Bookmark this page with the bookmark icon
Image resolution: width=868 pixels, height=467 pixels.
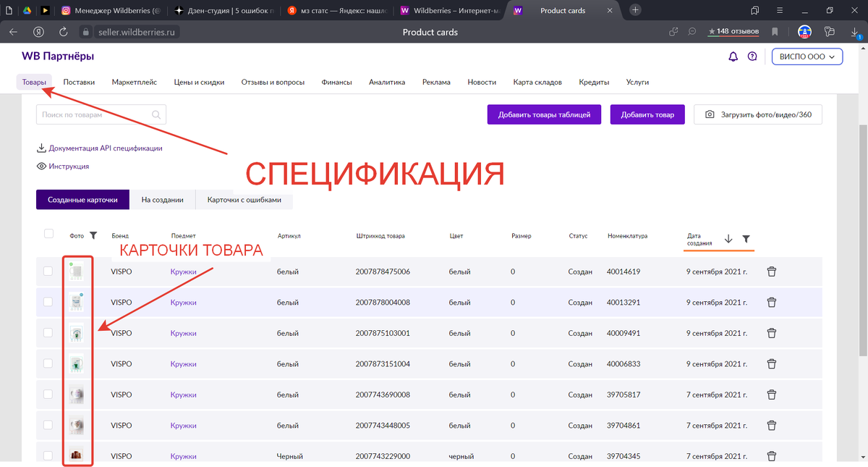(x=775, y=32)
